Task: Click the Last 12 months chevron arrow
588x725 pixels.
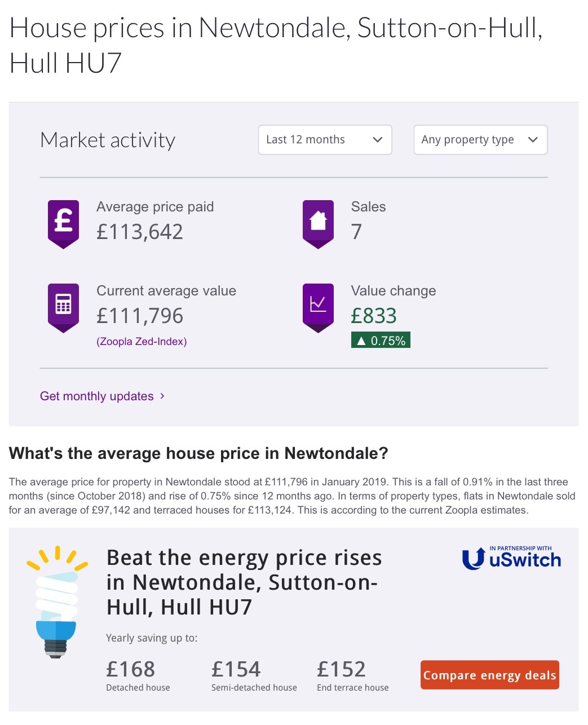Action: 378,140
